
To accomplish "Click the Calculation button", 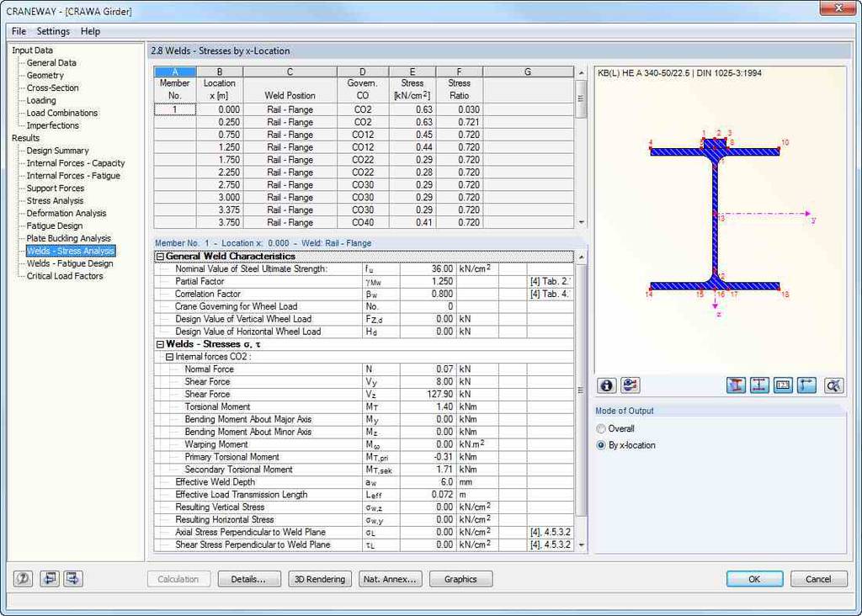I will (x=178, y=579).
